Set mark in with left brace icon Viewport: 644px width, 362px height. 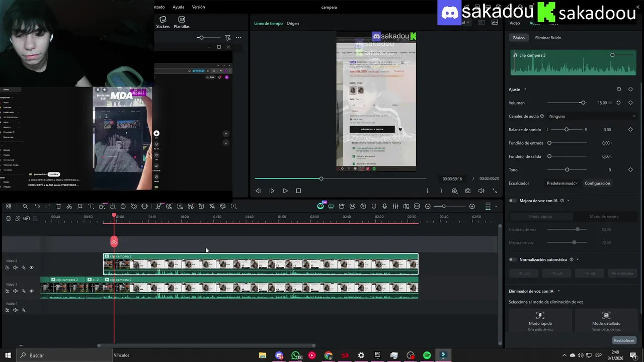point(428,191)
